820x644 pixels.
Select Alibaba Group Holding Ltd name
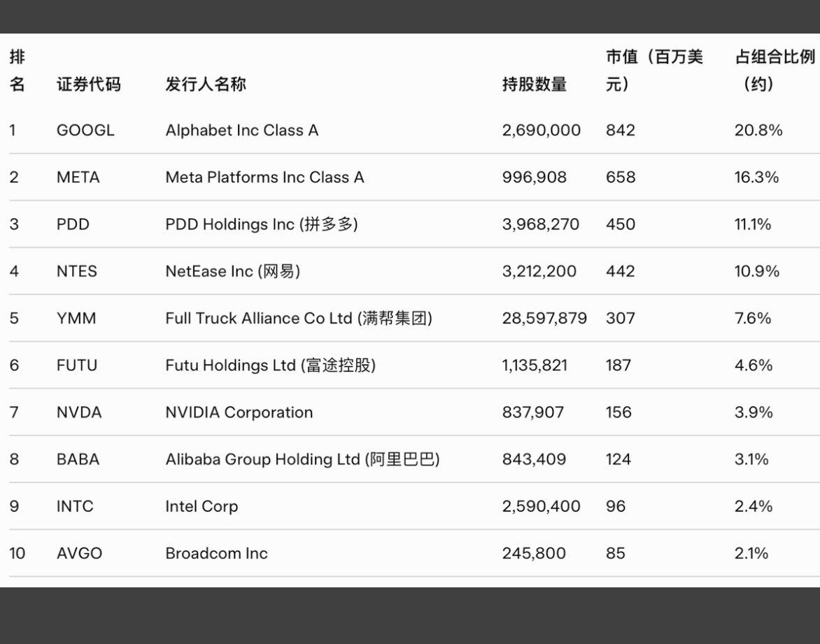point(302,459)
